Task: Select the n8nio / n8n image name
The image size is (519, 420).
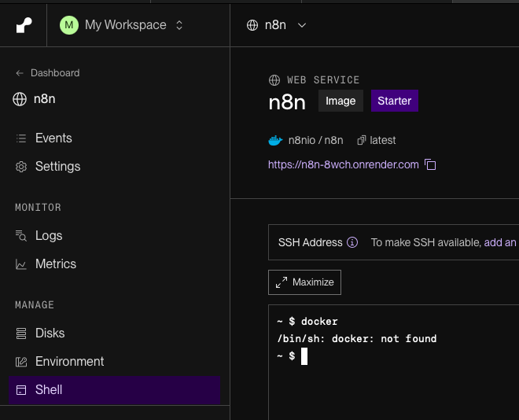Action: (316, 140)
